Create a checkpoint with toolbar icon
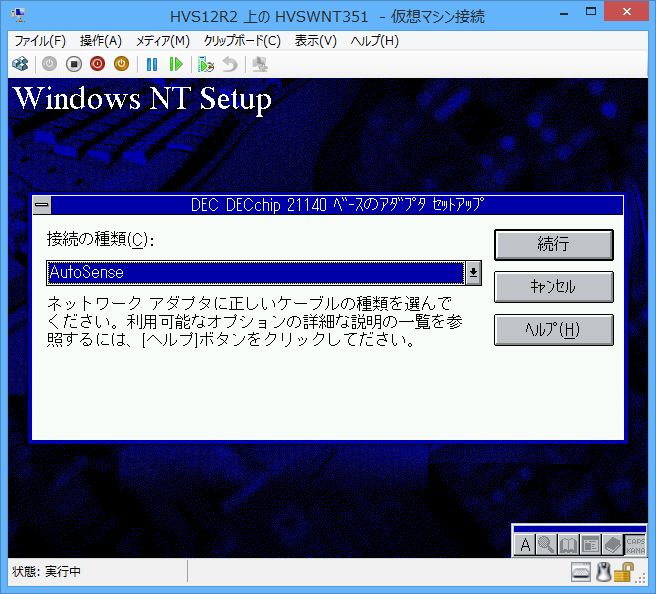 pos(206,64)
